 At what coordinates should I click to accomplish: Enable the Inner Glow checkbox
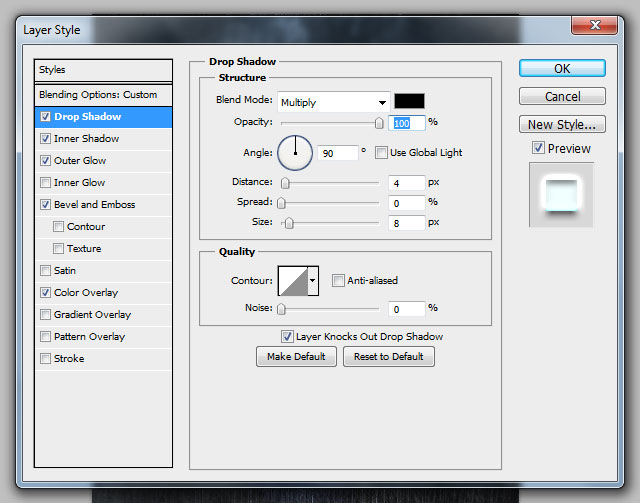(x=45, y=183)
